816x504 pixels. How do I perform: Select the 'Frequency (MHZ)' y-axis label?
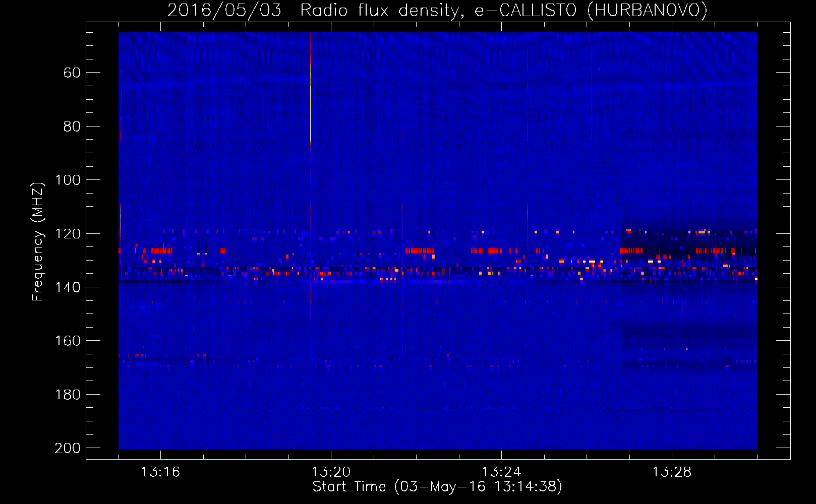pyautogui.click(x=38, y=241)
